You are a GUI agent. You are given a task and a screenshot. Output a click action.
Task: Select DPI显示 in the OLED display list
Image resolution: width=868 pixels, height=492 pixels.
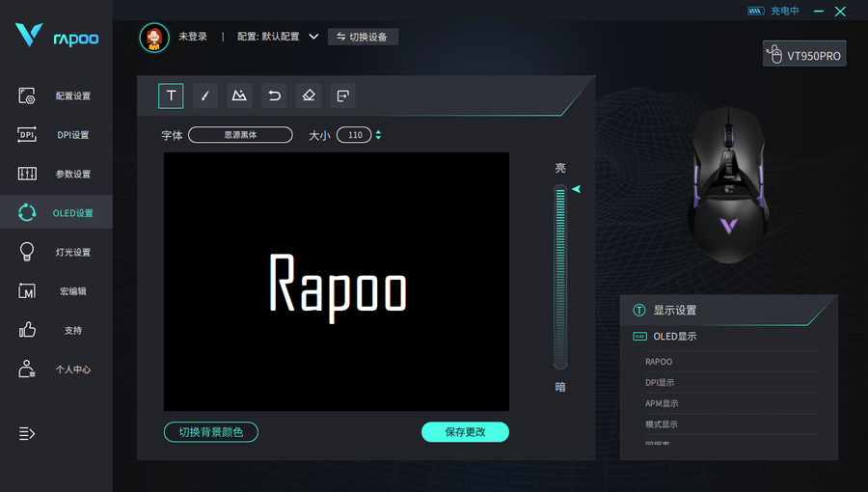point(661,383)
